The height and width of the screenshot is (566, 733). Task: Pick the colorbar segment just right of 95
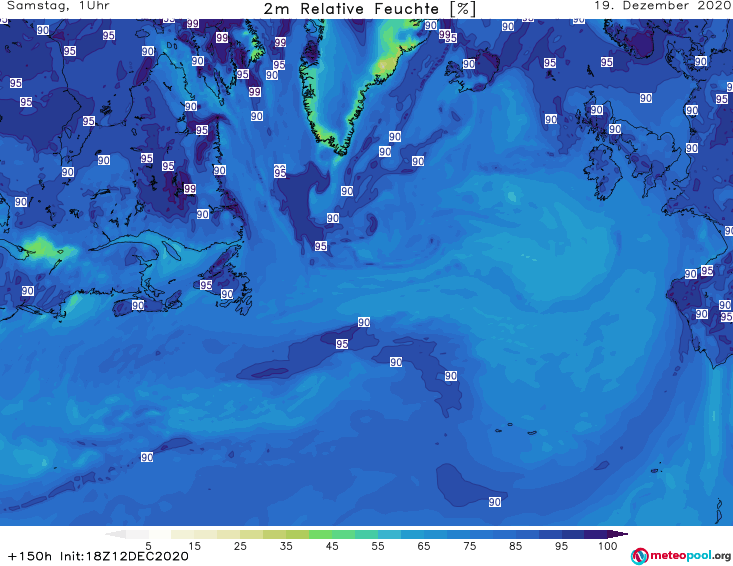573,534
